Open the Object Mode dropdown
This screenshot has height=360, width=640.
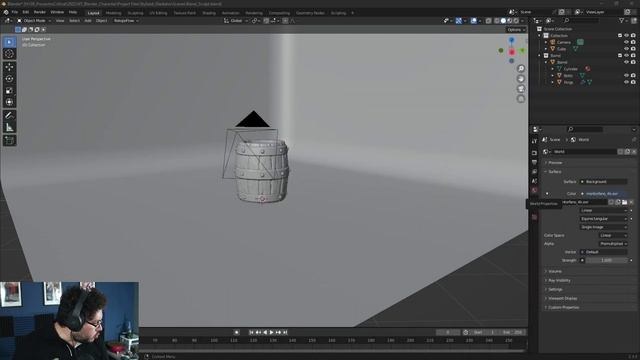click(34, 20)
